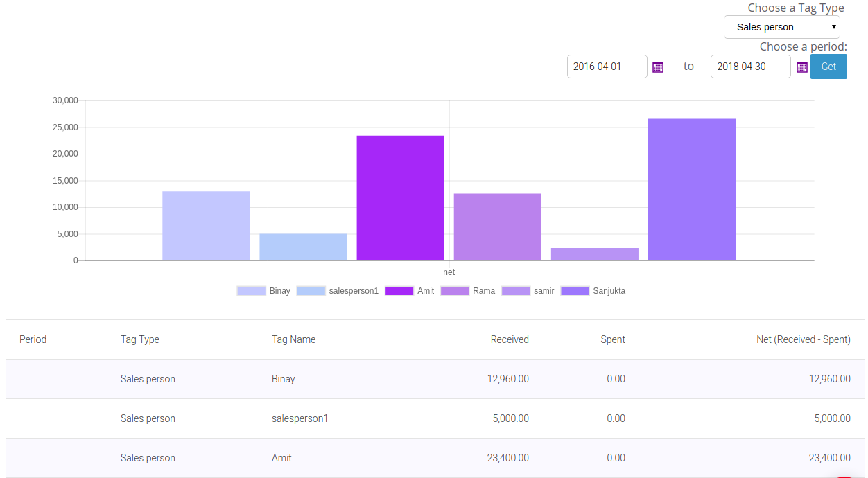Click the samir bar in the chart
The width and height of the screenshot is (868, 478).
595,254
